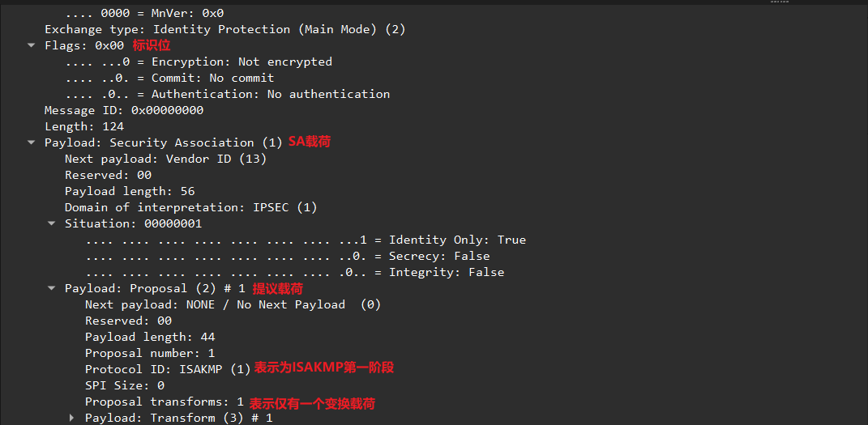Click the Payload length: 56 row

(130, 191)
